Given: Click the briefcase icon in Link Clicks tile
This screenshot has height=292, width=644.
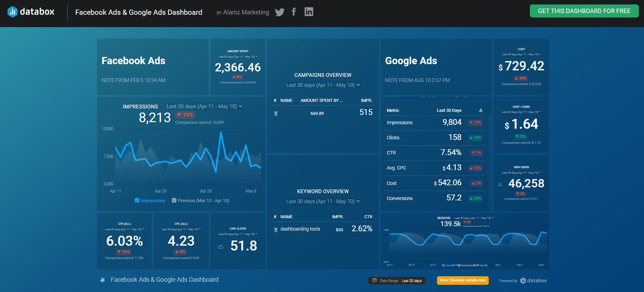Looking at the screenshot, I should pyautogui.click(x=221, y=247).
